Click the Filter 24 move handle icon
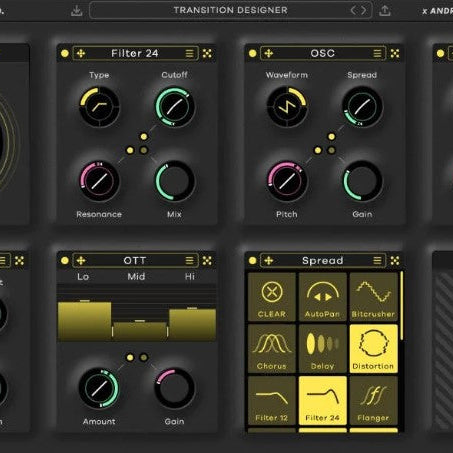Viewport: 453px width, 453px height. coord(81,53)
